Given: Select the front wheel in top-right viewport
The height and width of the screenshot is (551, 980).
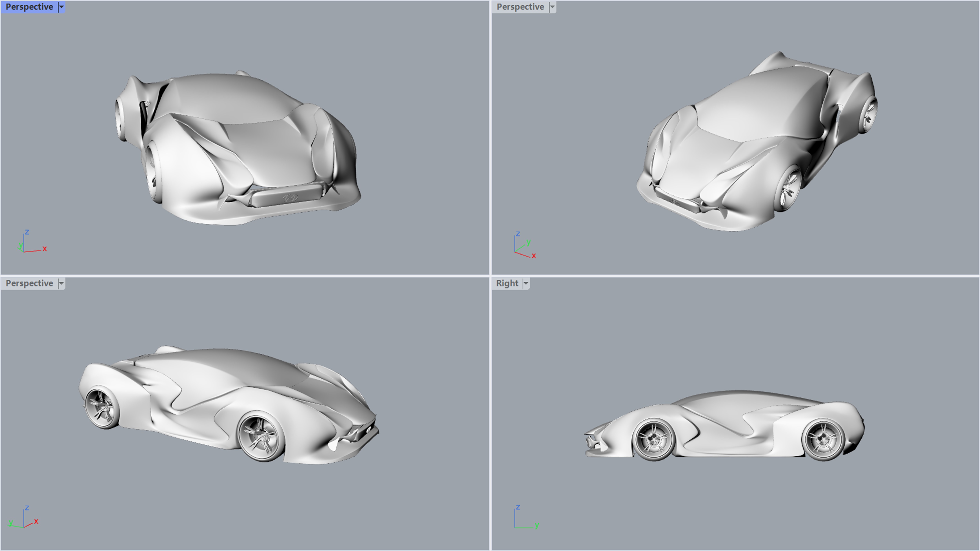Looking at the screenshot, I should click(790, 189).
